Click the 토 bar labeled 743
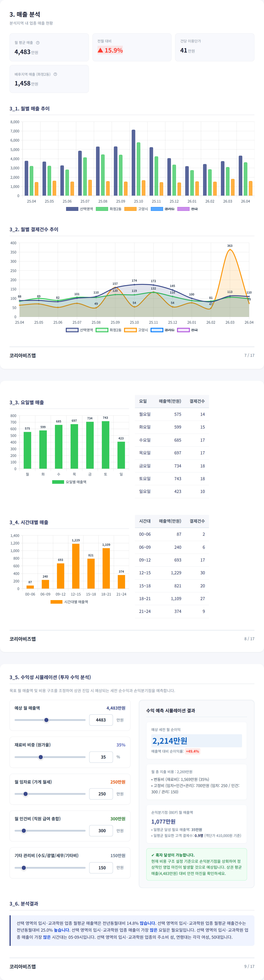The image size is (264, 980). tap(106, 445)
